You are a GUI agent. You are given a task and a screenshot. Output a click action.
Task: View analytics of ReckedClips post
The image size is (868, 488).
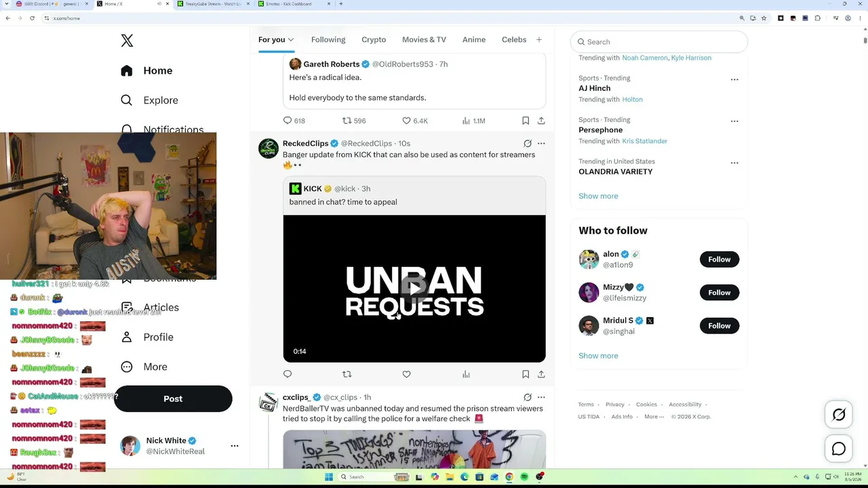(x=466, y=374)
